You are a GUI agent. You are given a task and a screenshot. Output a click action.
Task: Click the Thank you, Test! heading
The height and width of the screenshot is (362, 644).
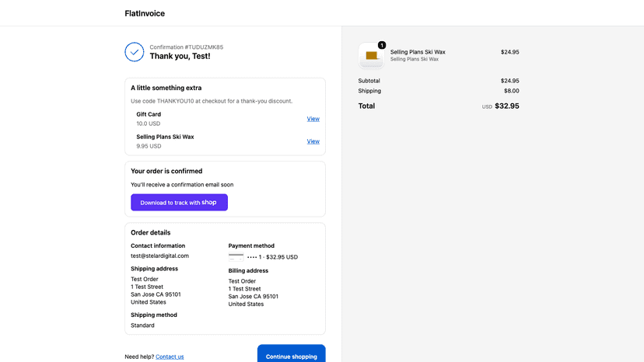tap(180, 56)
